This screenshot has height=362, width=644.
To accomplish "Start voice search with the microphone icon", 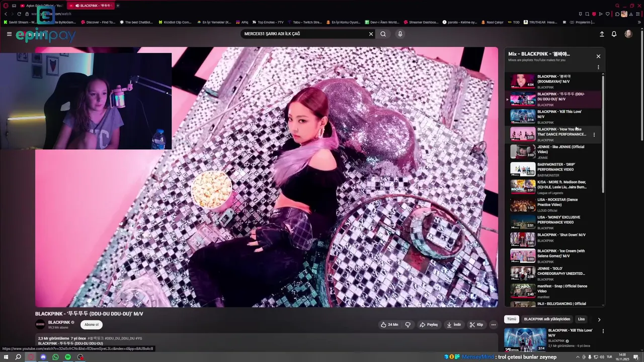I will (400, 34).
